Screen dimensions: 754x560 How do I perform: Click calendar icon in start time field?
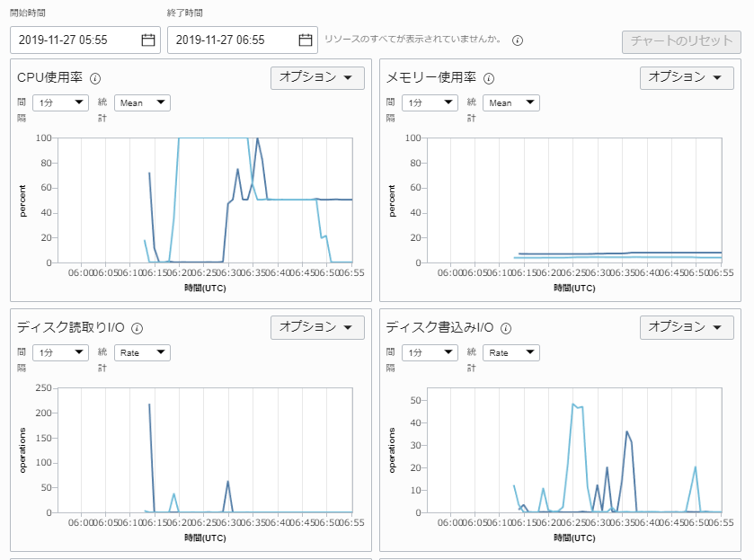148,40
